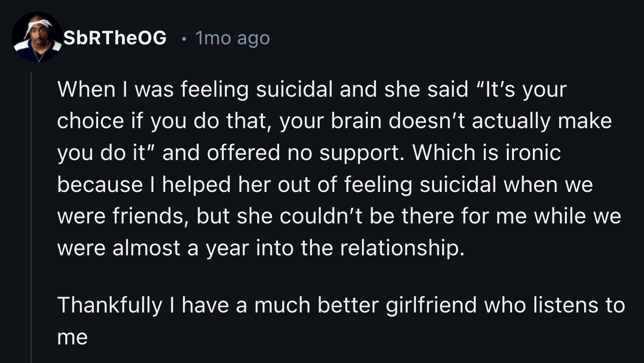Click the SbRTheOG profile avatar

tap(37, 37)
